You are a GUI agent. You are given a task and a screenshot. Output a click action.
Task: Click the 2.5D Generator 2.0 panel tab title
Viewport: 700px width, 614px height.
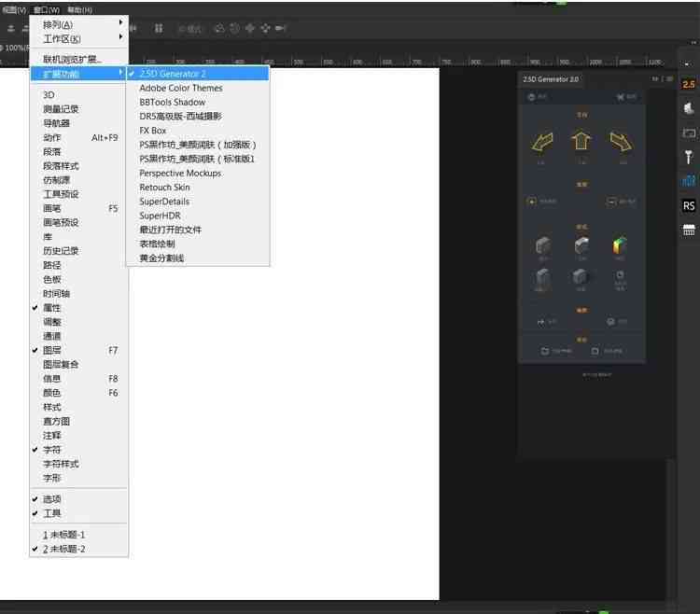click(551, 79)
